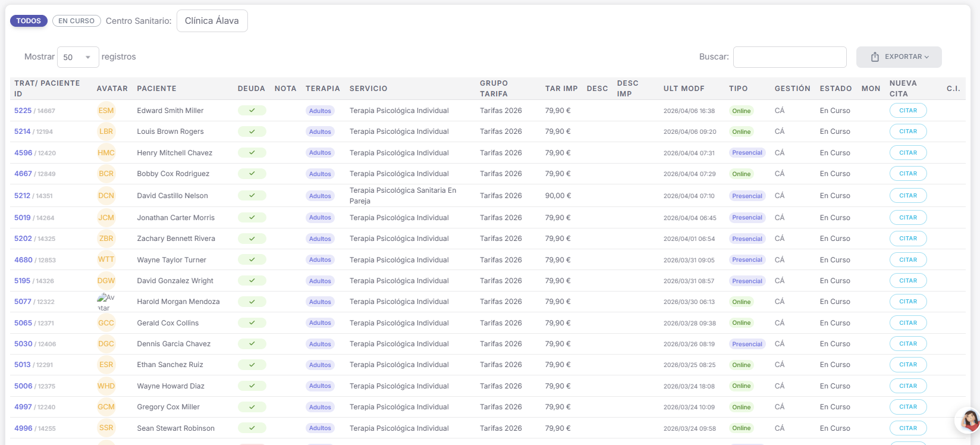This screenshot has width=980, height=445.
Task: Click the debt checkmark for Henry Mitchell Chavez
Action: pyautogui.click(x=252, y=153)
